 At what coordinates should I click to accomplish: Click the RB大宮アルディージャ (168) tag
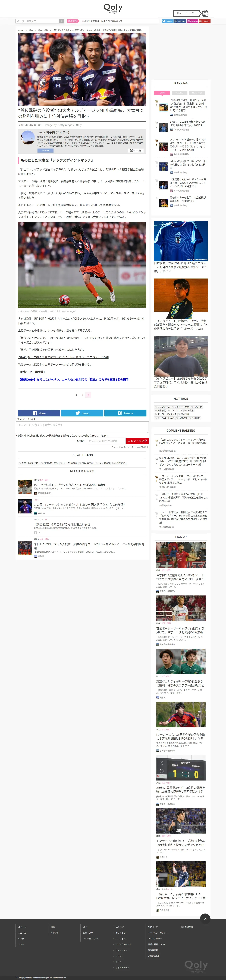click(95, 463)
